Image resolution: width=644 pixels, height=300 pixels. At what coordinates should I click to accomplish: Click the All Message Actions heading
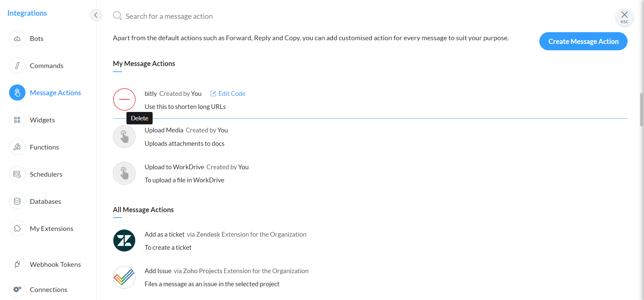click(143, 210)
